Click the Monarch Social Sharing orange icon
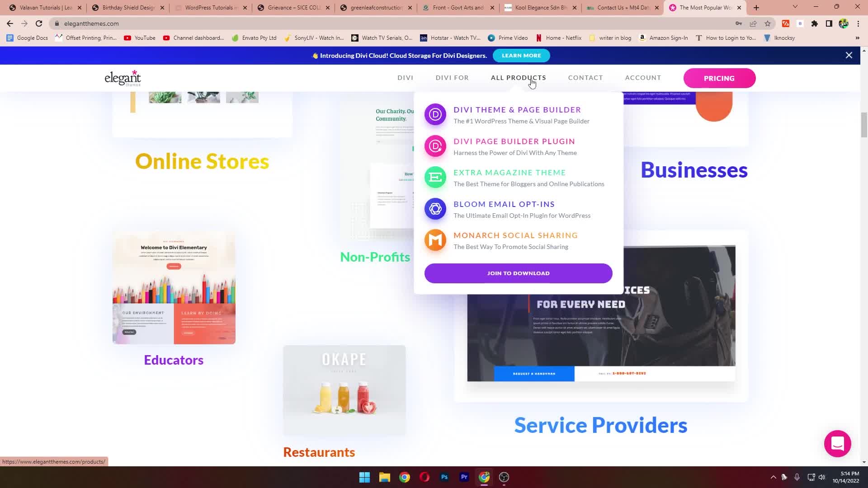Viewport: 868px width, 488px height. pos(435,240)
